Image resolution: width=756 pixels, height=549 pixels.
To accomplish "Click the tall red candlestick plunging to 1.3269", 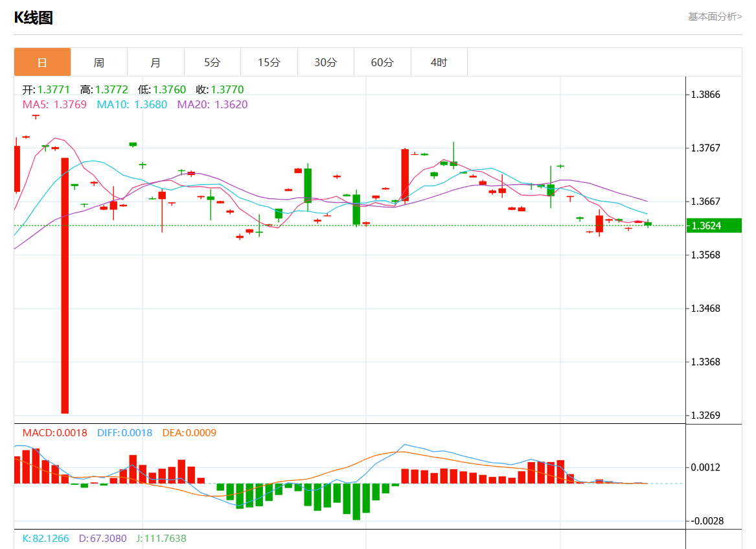I will point(65,285).
